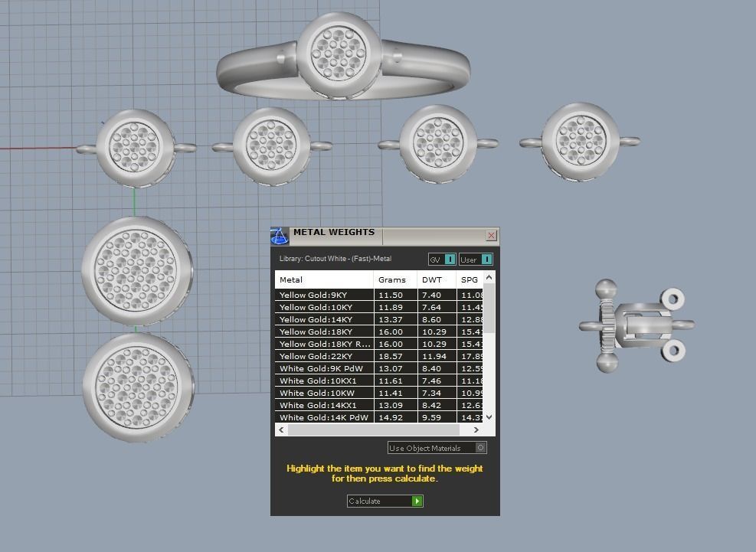Select the Yellow Gold:10KY row
Image resolution: width=756 pixels, height=552 pixels.
tap(379, 307)
